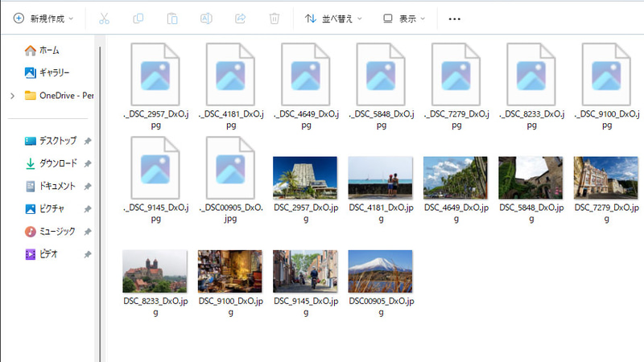Open ギャラリー in the sidebar
The height and width of the screenshot is (362, 644).
click(x=47, y=72)
